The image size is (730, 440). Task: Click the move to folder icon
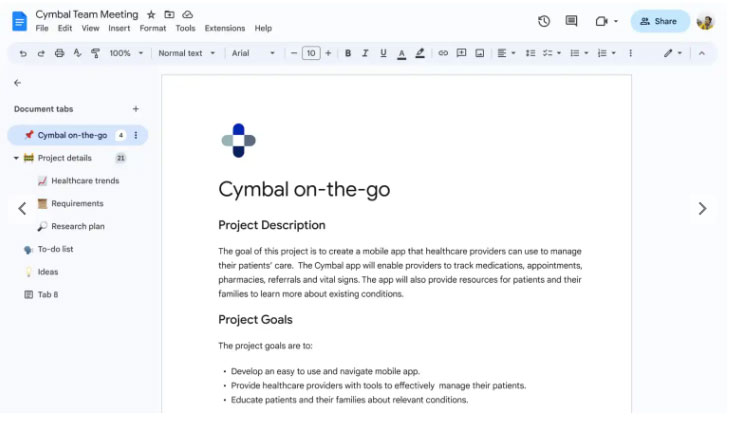169,15
